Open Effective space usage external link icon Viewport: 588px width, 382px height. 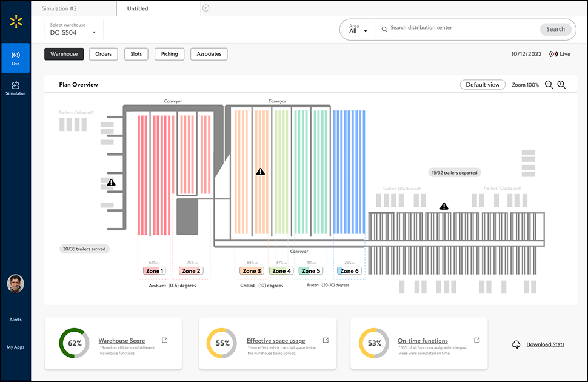326,340
